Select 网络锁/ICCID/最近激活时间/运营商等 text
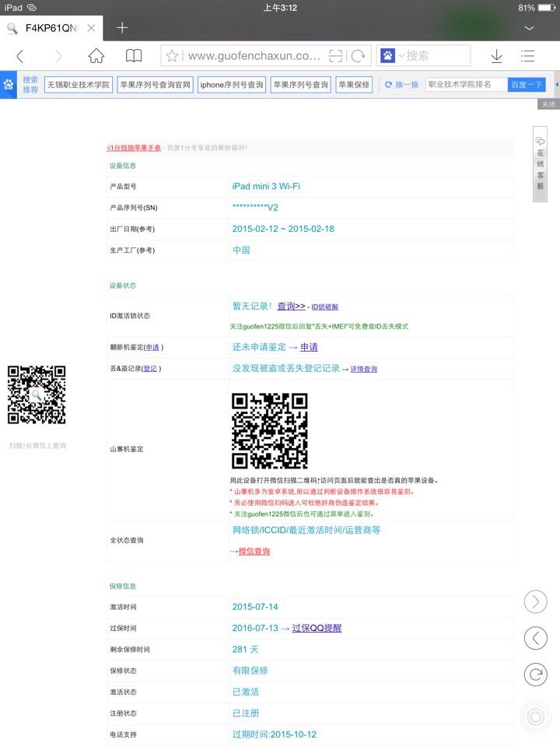The height and width of the screenshot is (747, 560). click(x=306, y=530)
